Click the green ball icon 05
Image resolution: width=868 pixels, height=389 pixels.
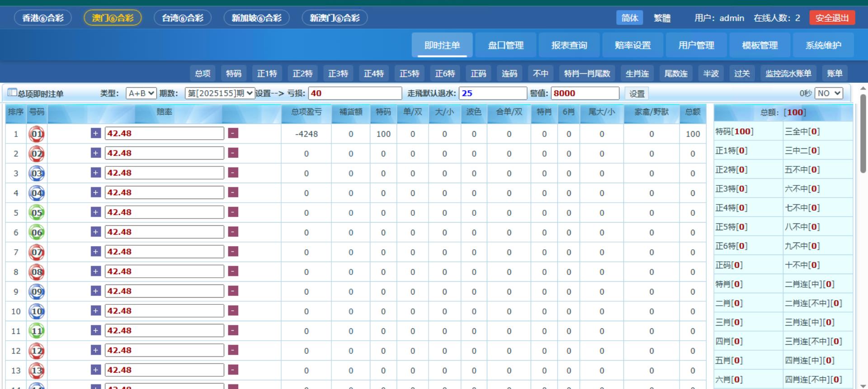[37, 213]
